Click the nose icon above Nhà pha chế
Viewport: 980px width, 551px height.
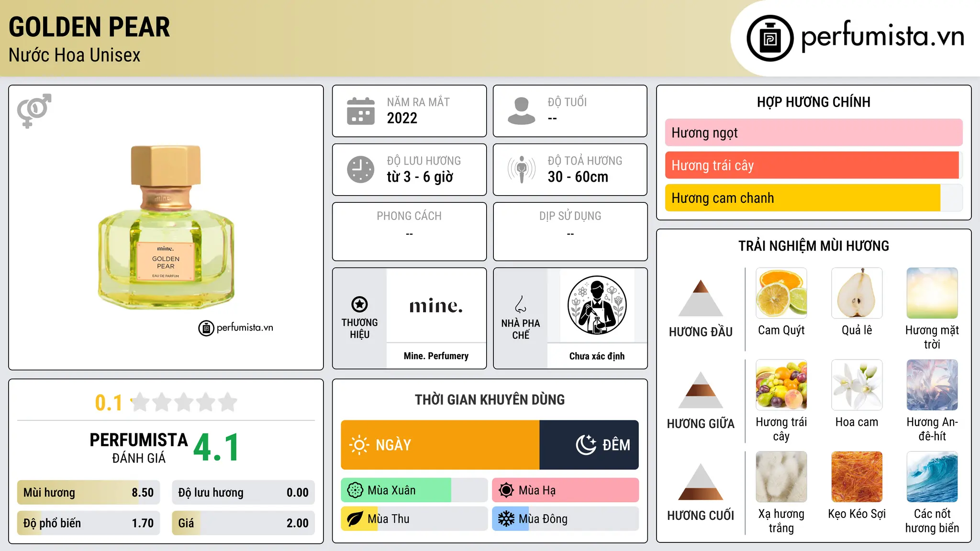[521, 304]
